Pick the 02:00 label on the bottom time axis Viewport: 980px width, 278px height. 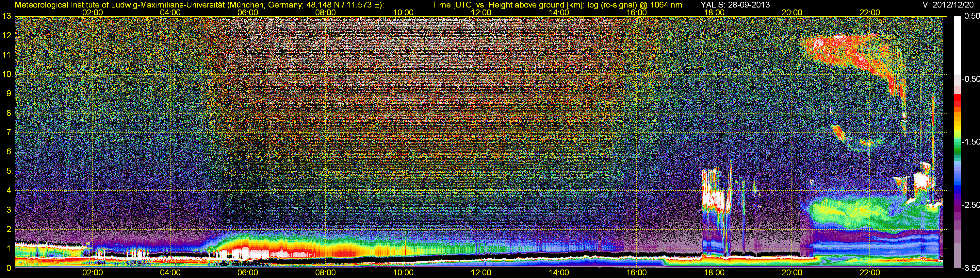click(x=92, y=273)
